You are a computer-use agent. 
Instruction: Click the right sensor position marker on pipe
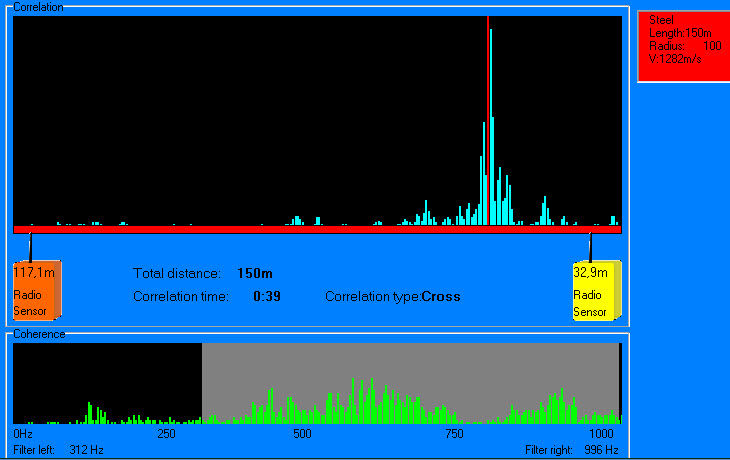[x=591, y=245]
